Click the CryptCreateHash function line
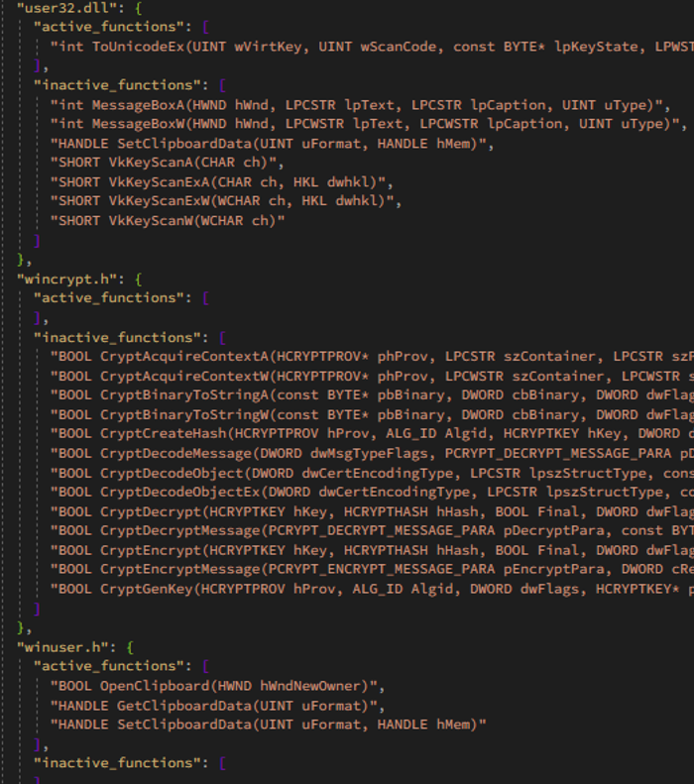The width and height of the screenshot is (694, 784). (x=372, y=433)
